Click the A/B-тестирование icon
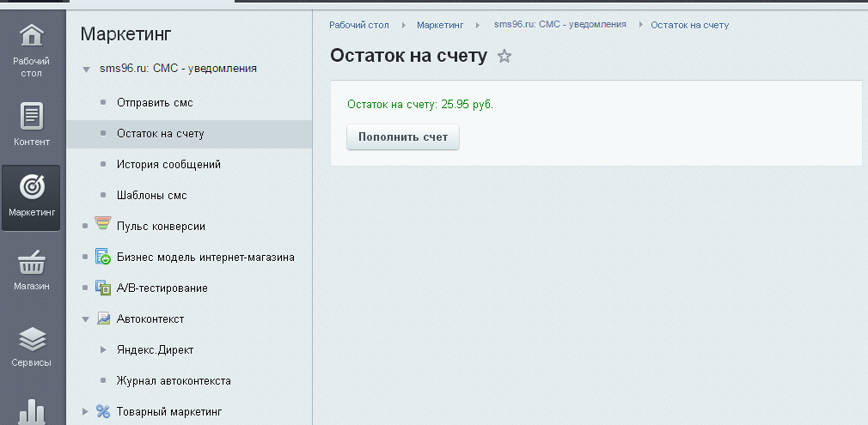The height and width of the screenshot is (425, 868). click(x=103, y=288)
